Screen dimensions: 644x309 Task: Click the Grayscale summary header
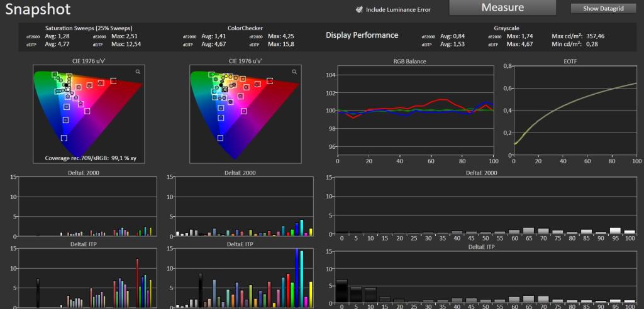click(506, 28)
